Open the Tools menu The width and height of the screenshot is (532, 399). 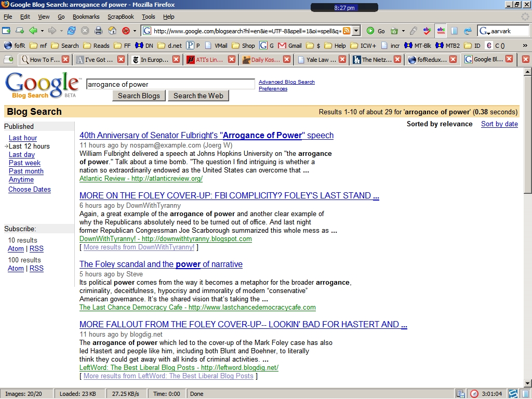[148, 17]
